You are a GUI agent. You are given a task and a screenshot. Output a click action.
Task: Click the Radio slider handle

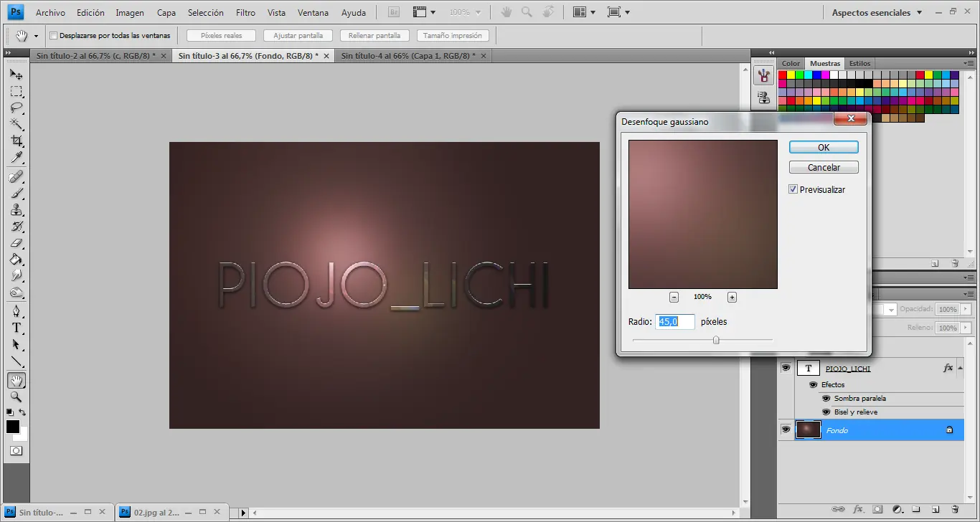point(716,340)
